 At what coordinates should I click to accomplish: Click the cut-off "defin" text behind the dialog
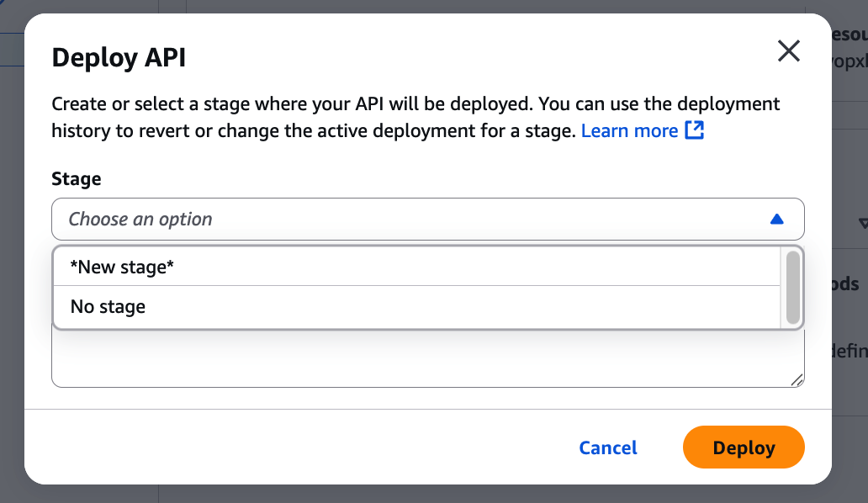point(849,351)
